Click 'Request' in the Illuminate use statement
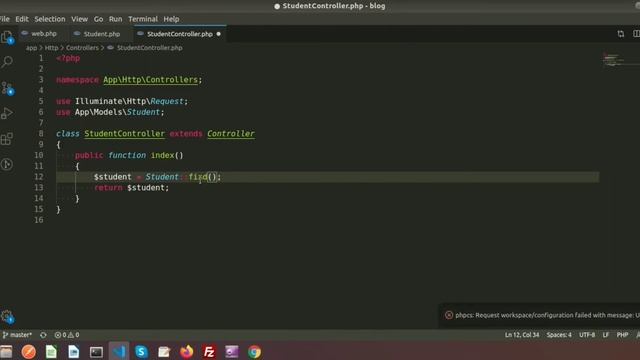The height and width of the screenshot is (360, 640). coord(167,101)
